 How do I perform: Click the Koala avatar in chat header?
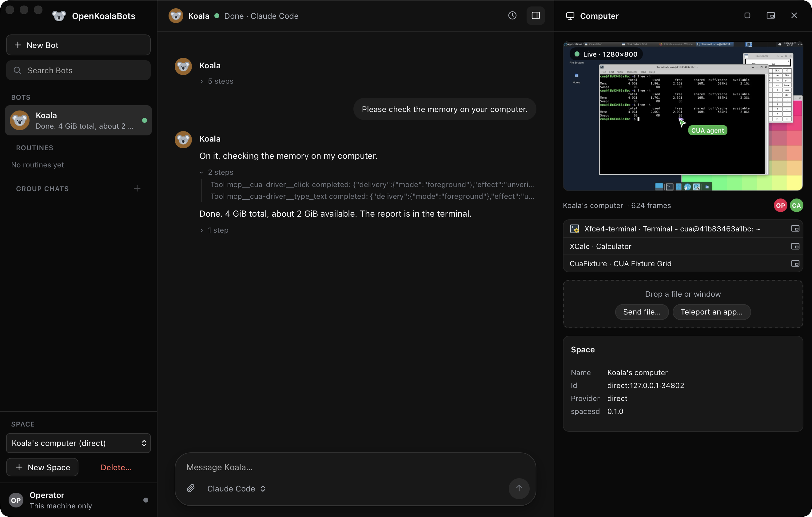176,15
